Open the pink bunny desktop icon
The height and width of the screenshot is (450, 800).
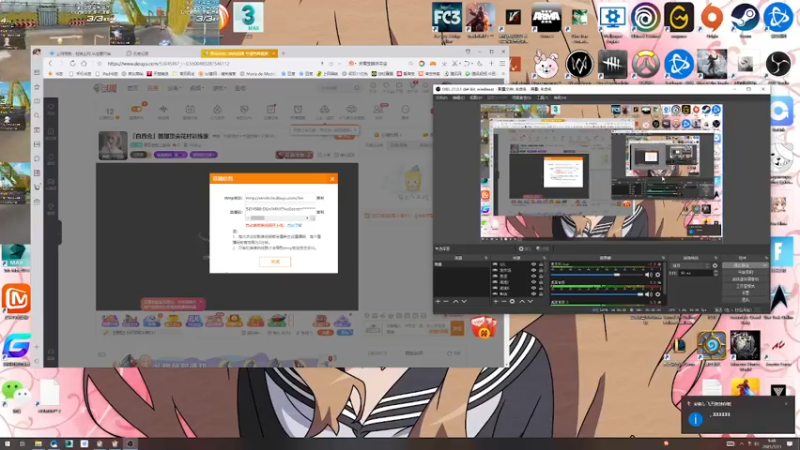[546, 64]
